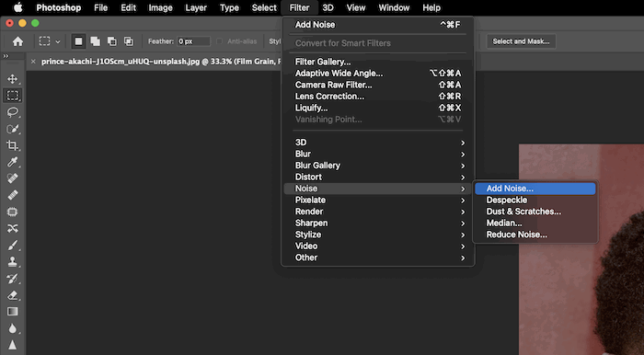Choose the Gradient tool

12,312
